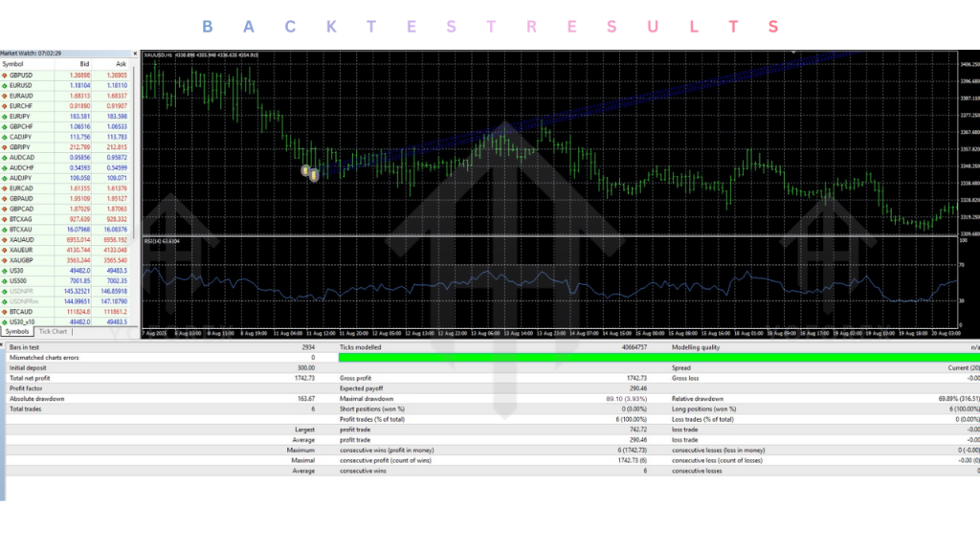Click the green modelling quality bar
This screenshot has width=980, height=551.
[x=498, y=357]
